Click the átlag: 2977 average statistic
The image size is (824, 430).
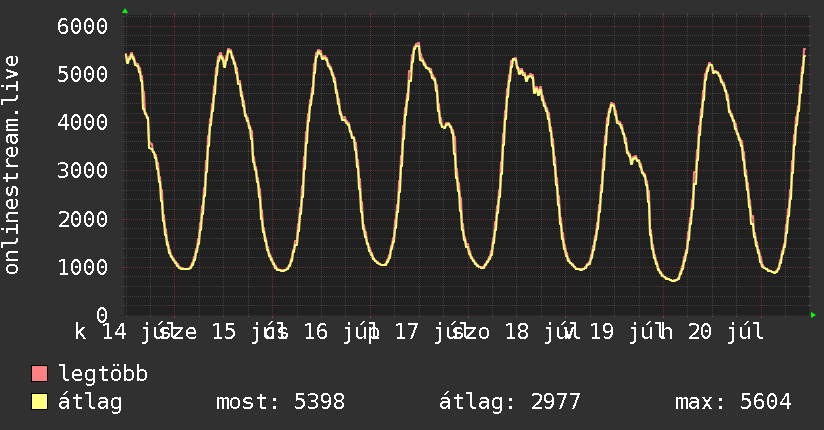tap(510, 402)
